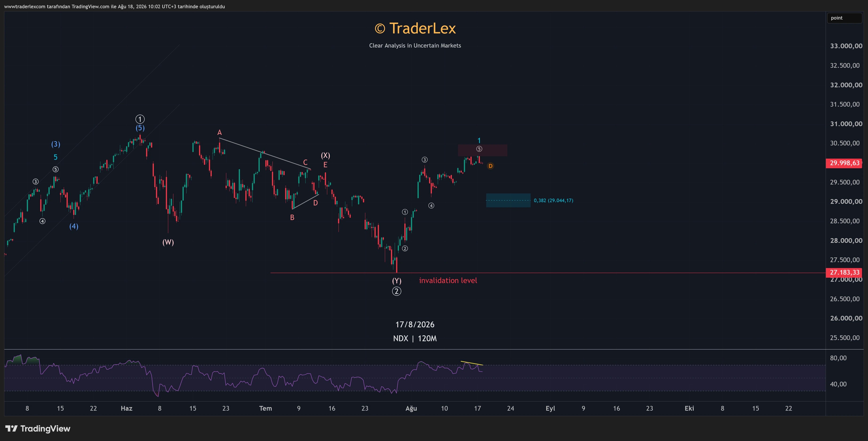Click the 'Eyl' month label on time axis
This screenshot has height=441, width=868.
pos(550,408)
